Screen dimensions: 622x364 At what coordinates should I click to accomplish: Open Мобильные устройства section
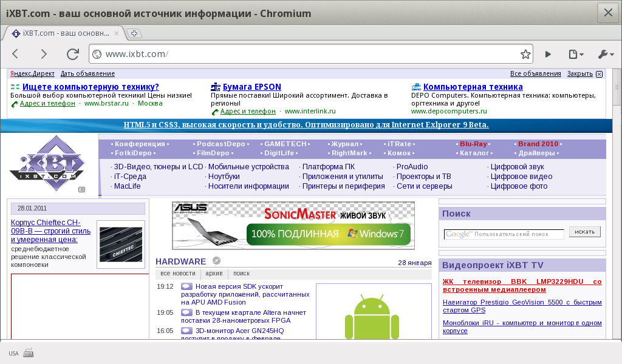[248, 167]
